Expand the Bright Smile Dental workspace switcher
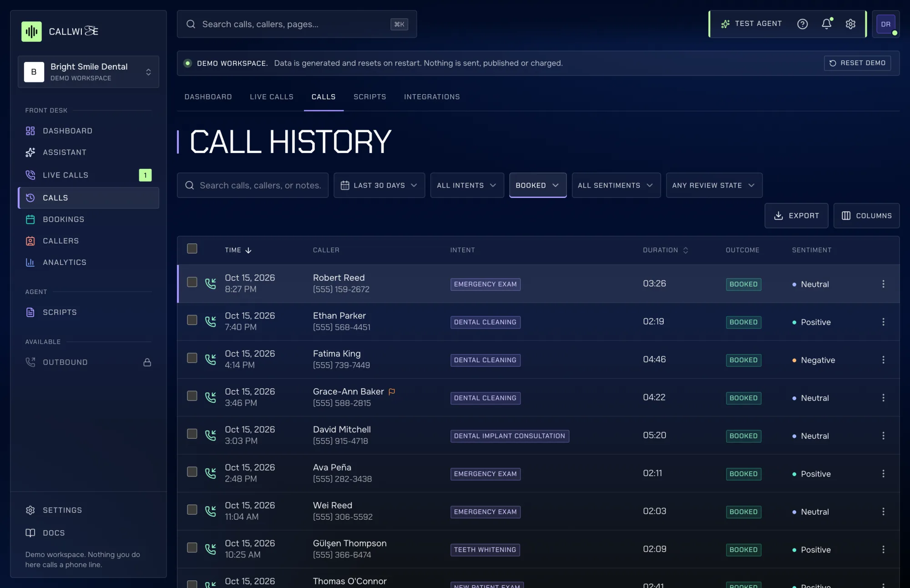 pos(88,72)
